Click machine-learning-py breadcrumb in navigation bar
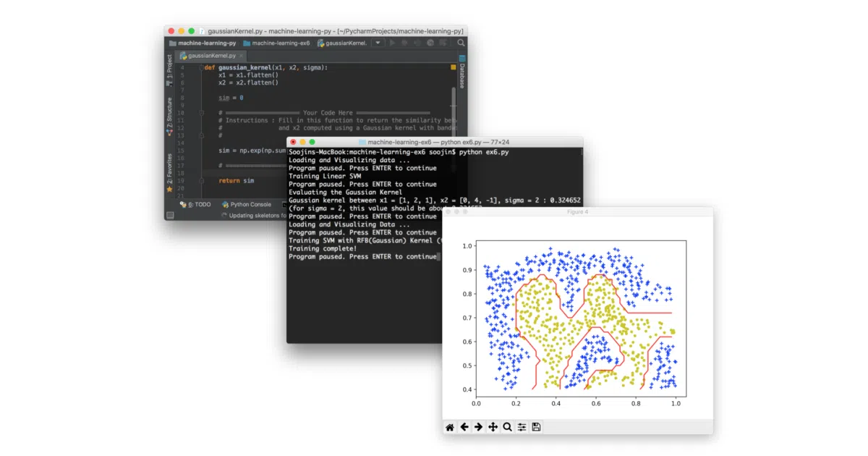Image resolution: width=868 pixels, height=456 pixels. (x=202, y=43)
